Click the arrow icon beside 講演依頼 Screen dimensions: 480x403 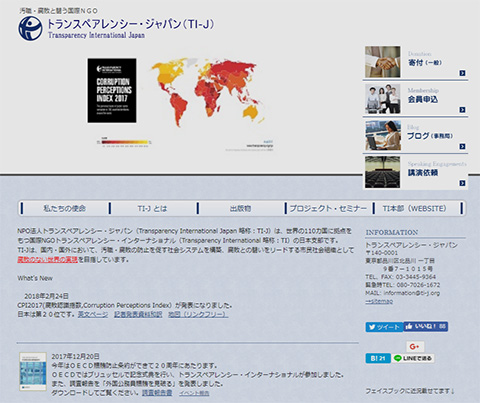[462, 183]
